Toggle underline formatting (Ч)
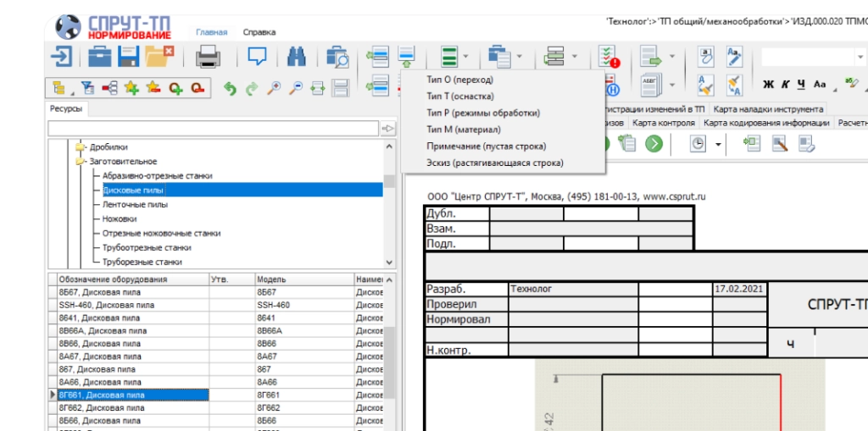868x431 pixels. point(802,85)
